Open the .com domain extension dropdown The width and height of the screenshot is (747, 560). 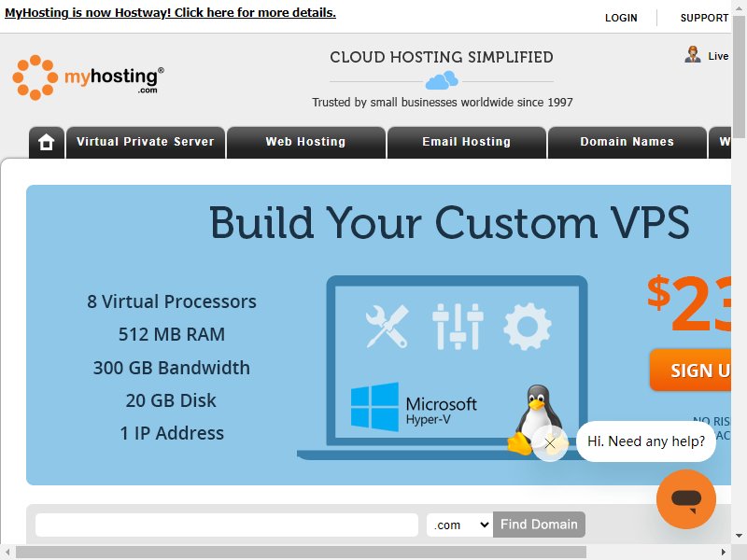[x=459, y=525]
